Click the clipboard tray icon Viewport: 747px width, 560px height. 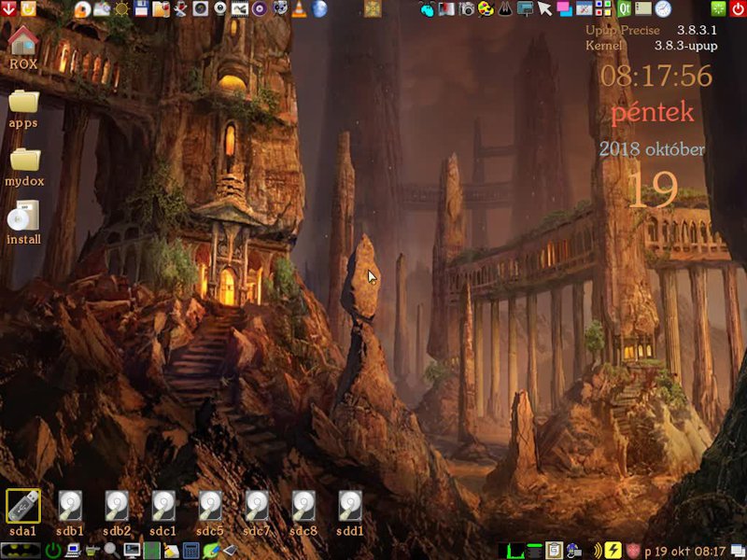click(x=554, y=551)
